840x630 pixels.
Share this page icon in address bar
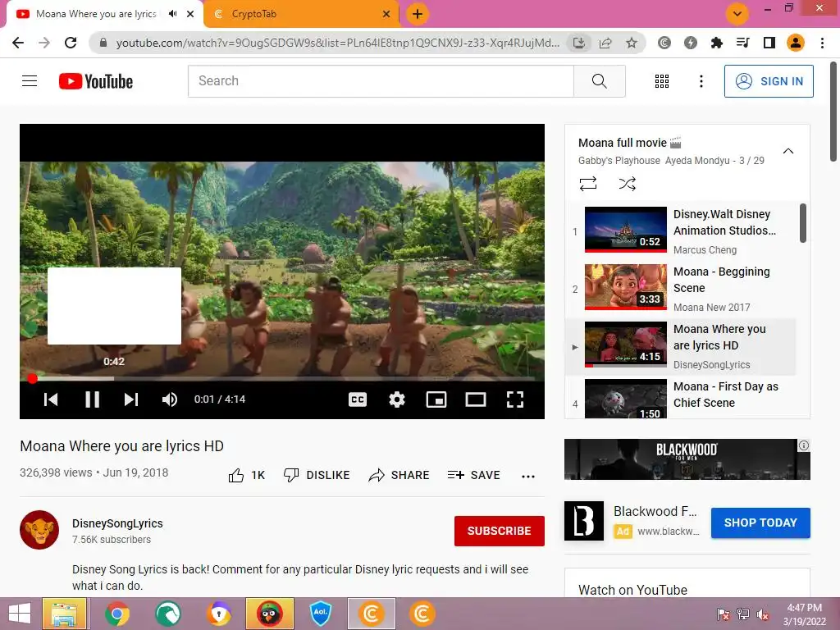point(605,43)
